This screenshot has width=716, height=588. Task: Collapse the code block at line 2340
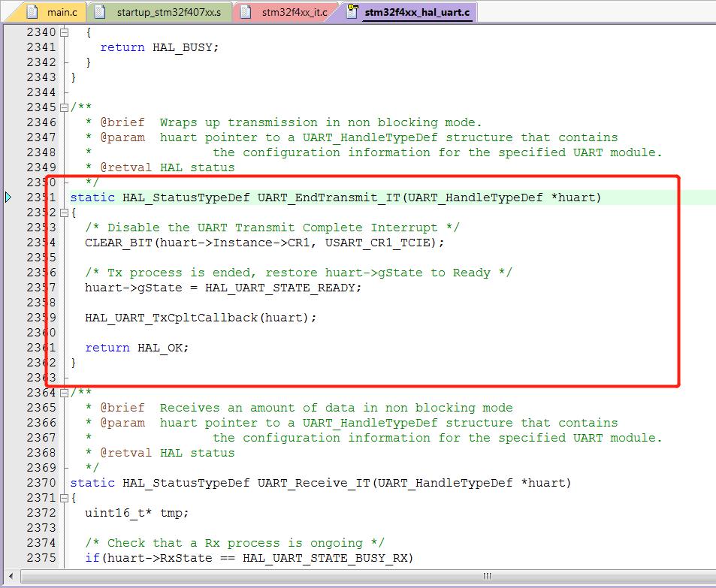pos(65,32)
